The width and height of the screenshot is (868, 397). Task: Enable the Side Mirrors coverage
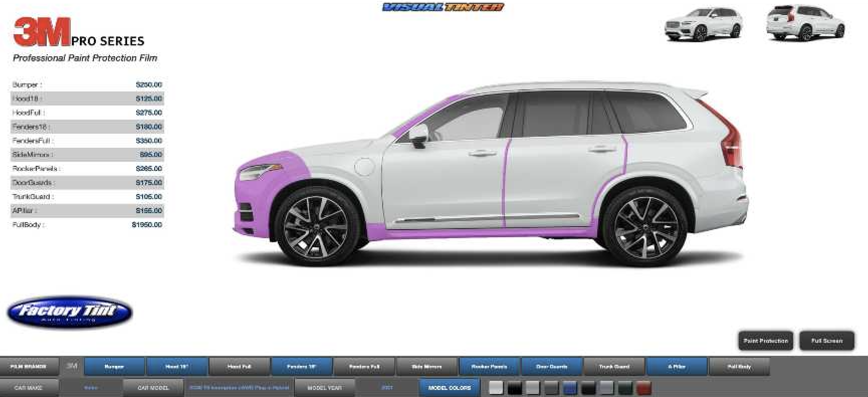(x=426, y=367)
